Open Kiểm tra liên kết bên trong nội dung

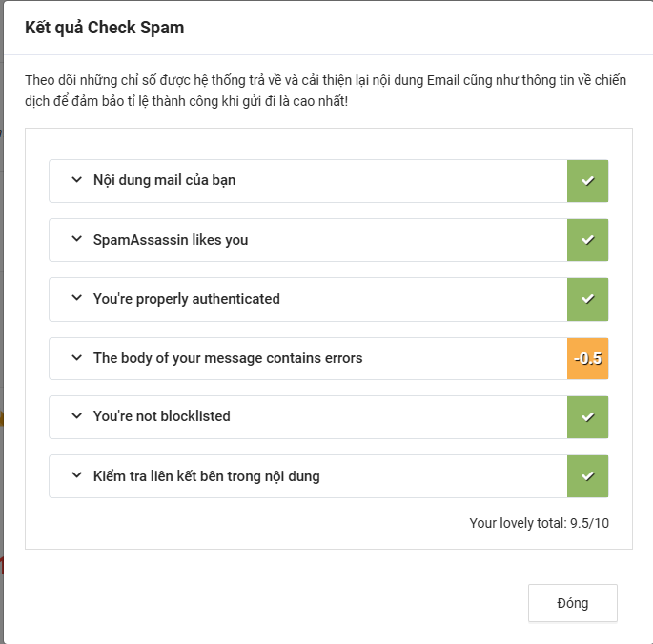pos(207,476)
